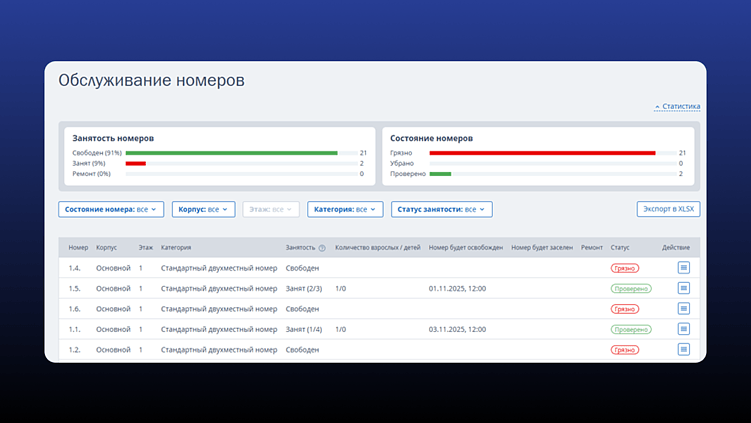Click the Номер column header
The image size is (751, 423).
point(78,248)
